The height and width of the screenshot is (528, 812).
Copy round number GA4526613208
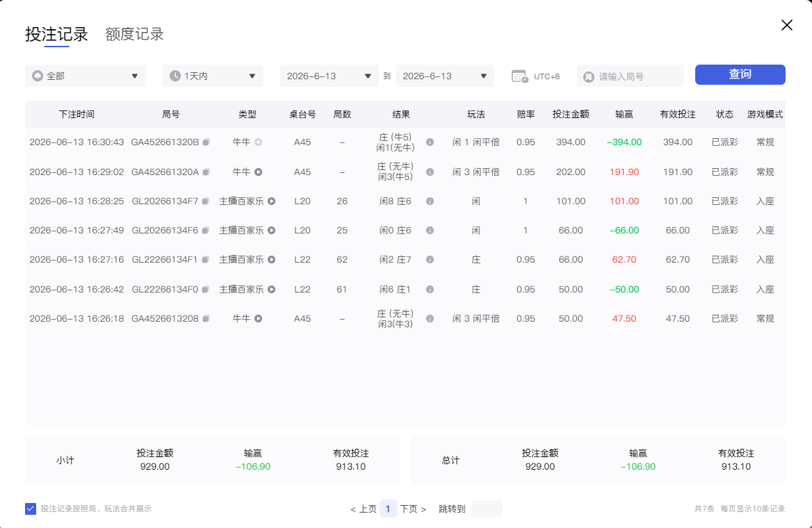click(206, 318)
